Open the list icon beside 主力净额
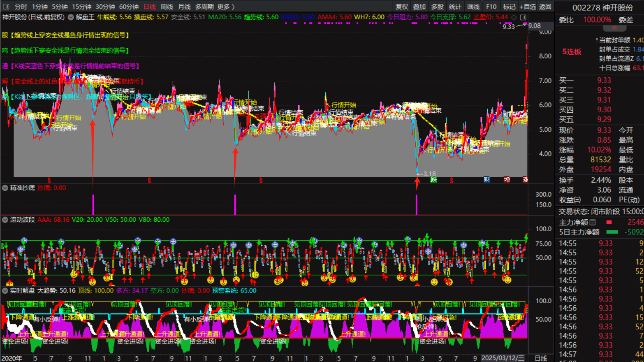This screenshot has height=362, width=644. tap(593, 223)
